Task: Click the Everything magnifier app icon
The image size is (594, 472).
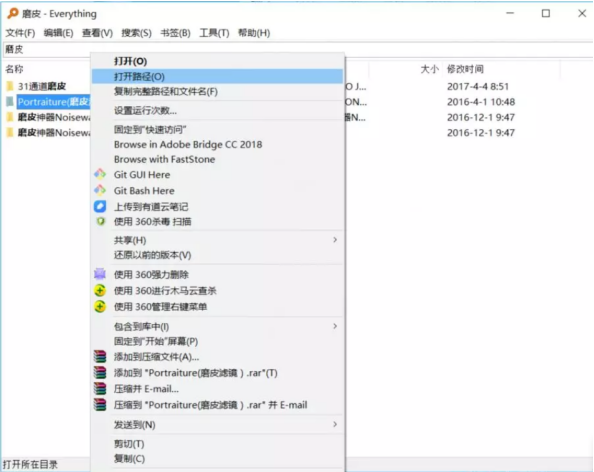Action: (13, 13)
